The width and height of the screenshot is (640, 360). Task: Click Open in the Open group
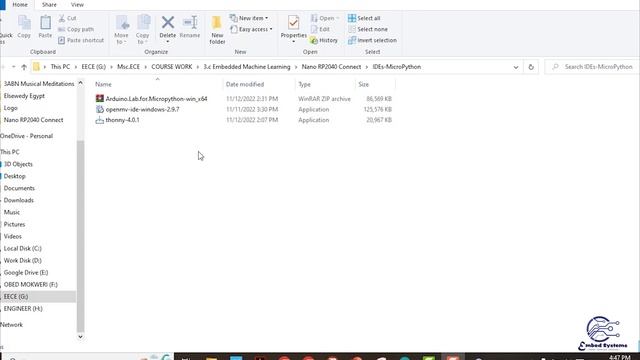(x=325, y=18)
